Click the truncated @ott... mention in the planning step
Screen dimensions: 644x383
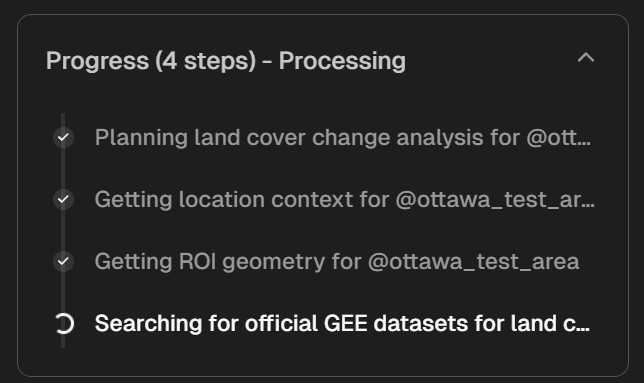coord(559,138)
